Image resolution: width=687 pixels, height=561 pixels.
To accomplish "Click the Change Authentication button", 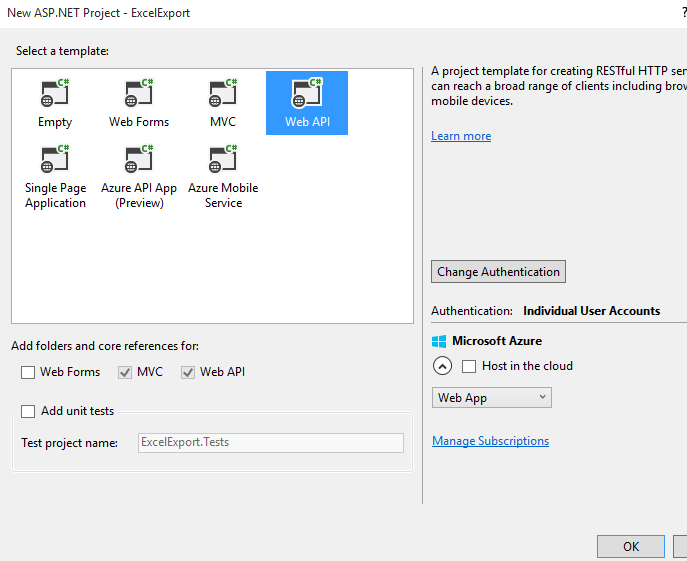I will tap(498, 272).
